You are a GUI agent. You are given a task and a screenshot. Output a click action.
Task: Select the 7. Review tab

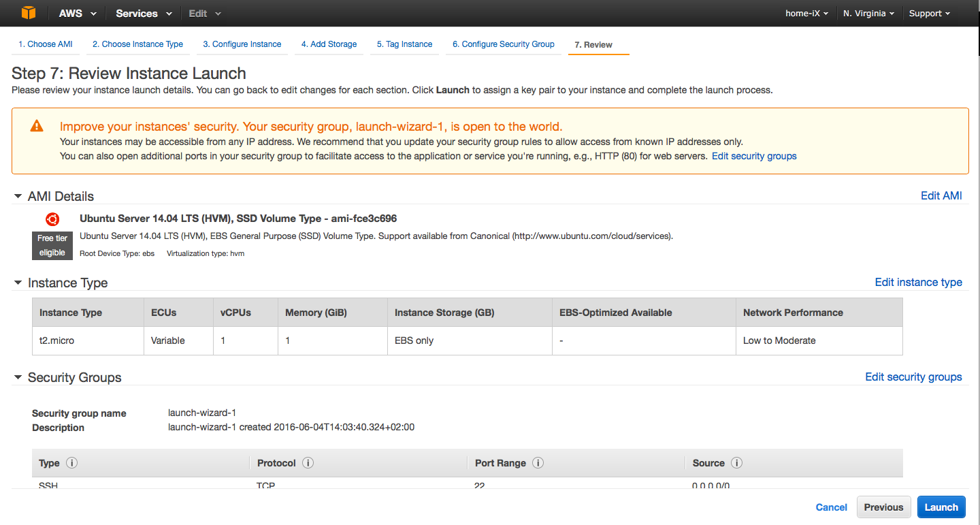pyautogui.click(x=593, y=45)
